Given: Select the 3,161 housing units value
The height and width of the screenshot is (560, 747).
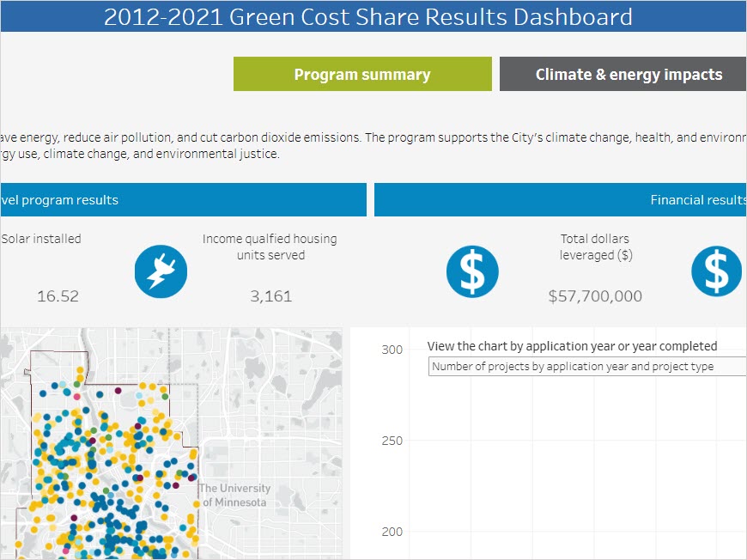Looking at the screenshot, I should (x=270, y=296).
